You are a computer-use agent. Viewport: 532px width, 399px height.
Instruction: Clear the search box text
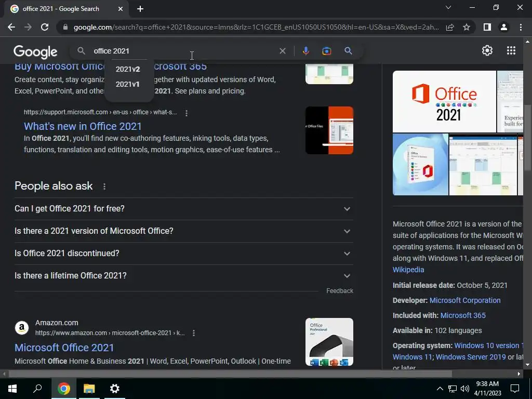pyautogui.click(x=282, y=51)
